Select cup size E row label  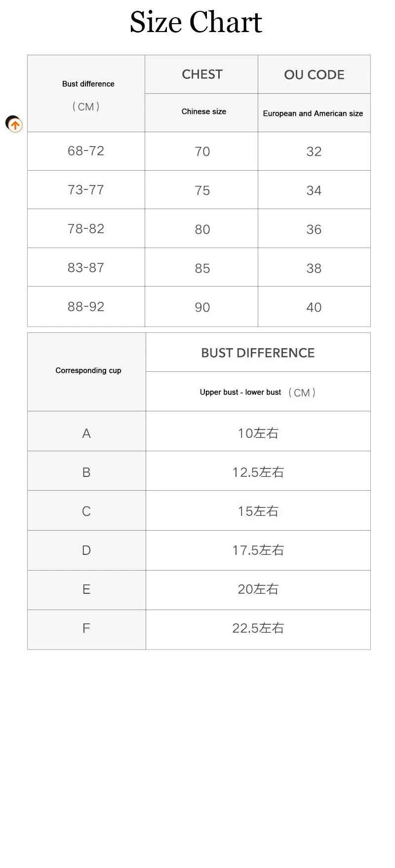[86, 589]
